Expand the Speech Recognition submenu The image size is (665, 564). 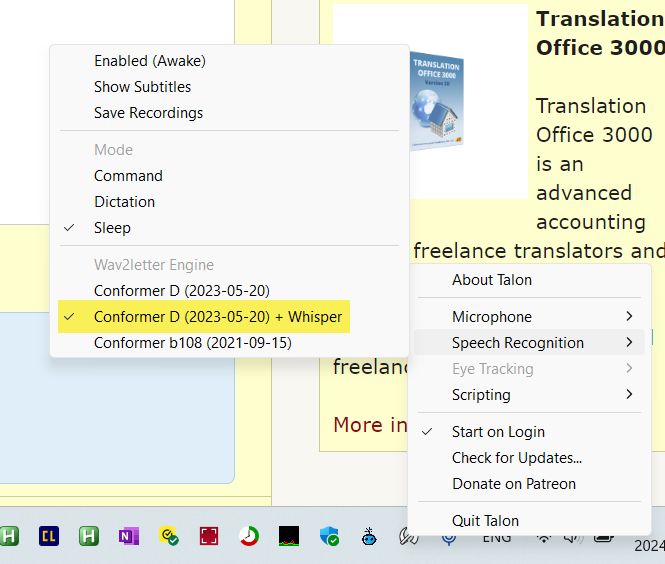529,343
